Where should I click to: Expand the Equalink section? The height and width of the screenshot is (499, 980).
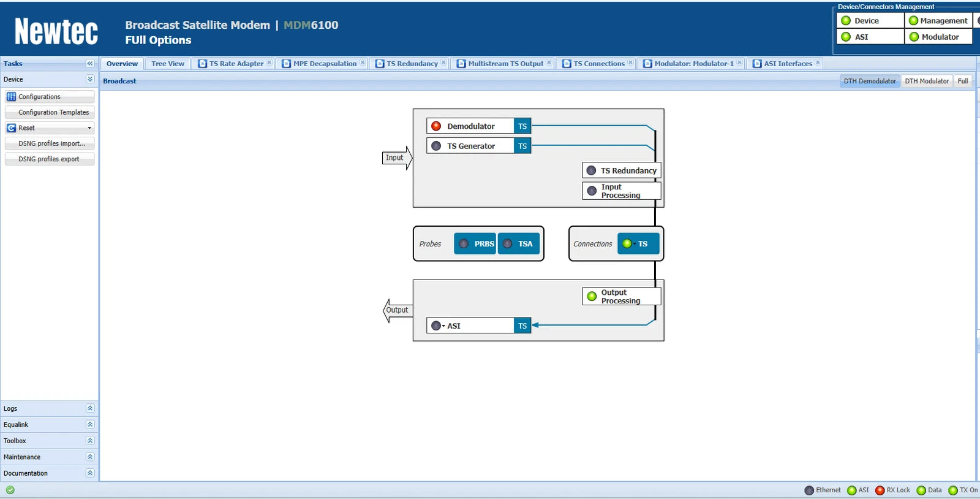click(90, 424)
